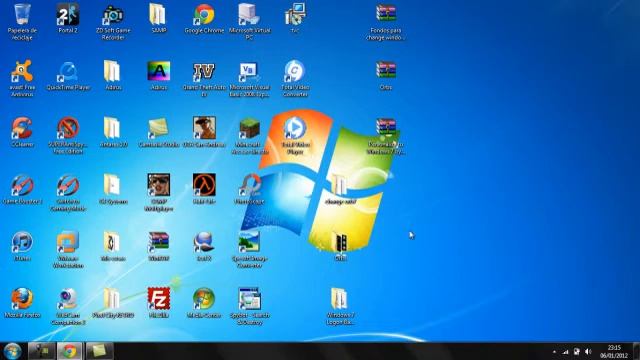Launch SAMP Multiplayer shortcut
Image resolution: width=640 pixels, height=360 pixels.
(x=158, y=185)
